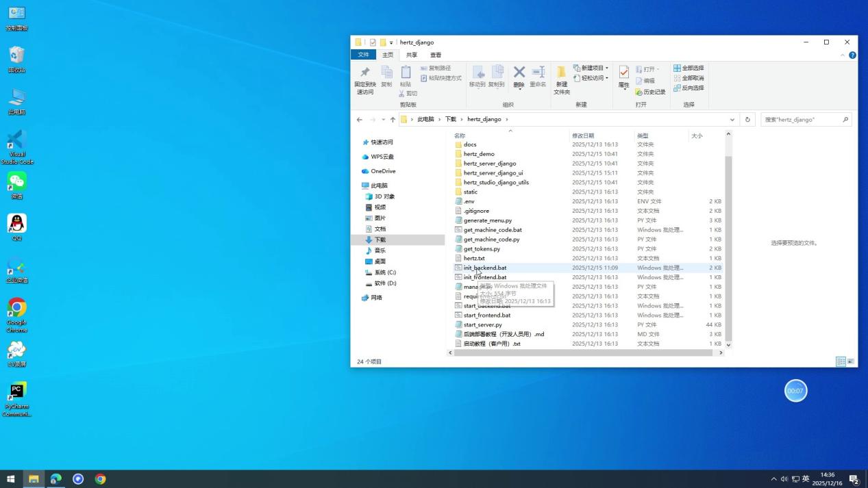Viewport: 868px width, 488px height.
Task: Open the Explorer help question-mark icon
Action: (x=852, y=55)
